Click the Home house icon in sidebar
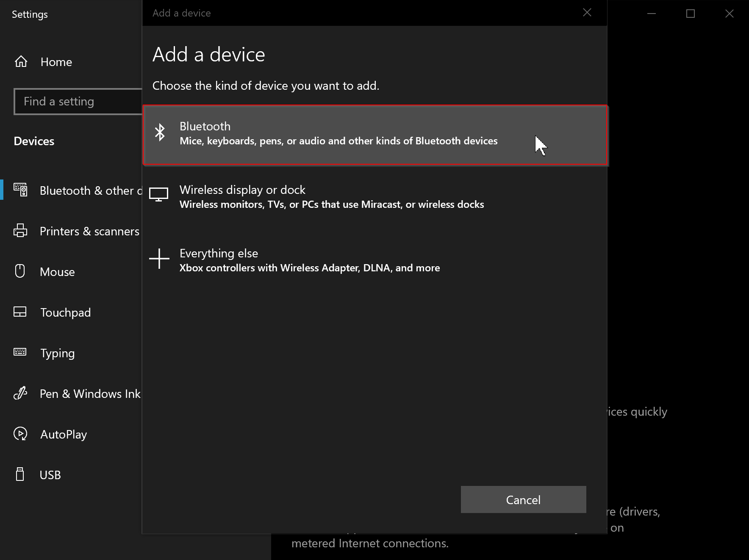Image resolution: width=749 pixels, height=560 pixels. (21, 62)
